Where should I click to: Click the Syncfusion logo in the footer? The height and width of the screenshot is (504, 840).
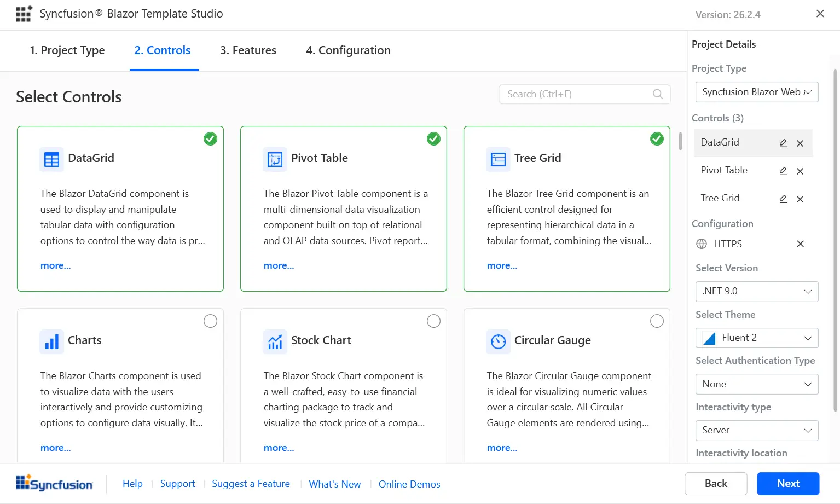54,483
